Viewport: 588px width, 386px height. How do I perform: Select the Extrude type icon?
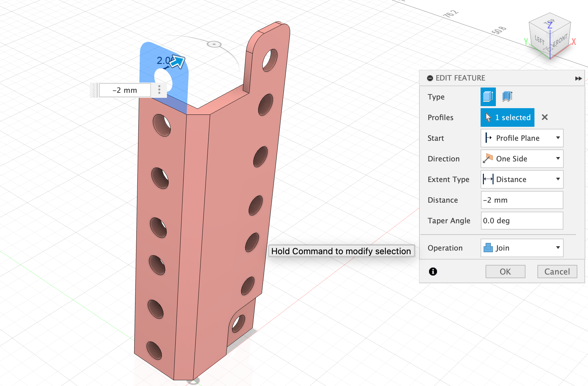click(488, 97)
